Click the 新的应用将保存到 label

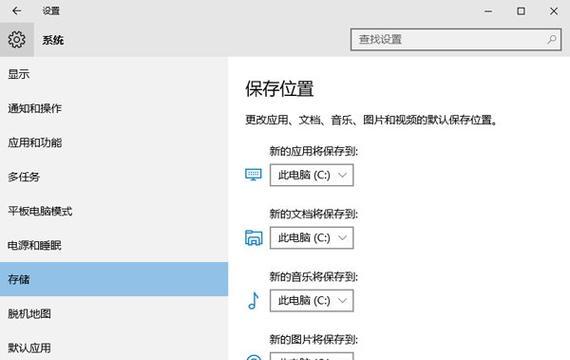(313, 151)
